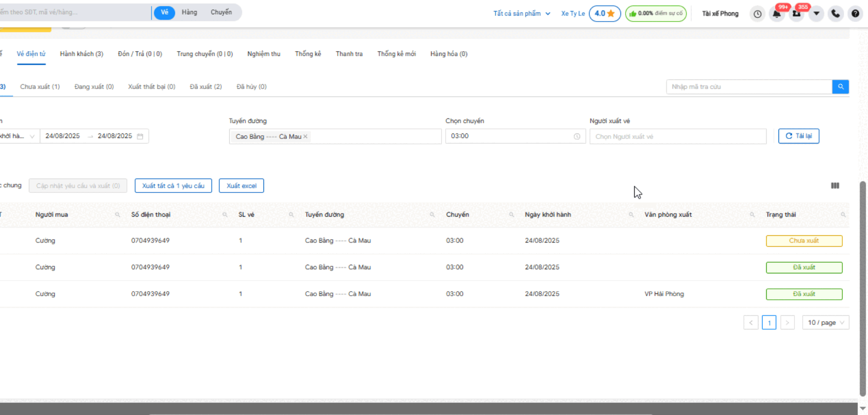Switch to the Hành khách (3) tab
The width and height of the screenshot is (868, 415).
[81, 54]
